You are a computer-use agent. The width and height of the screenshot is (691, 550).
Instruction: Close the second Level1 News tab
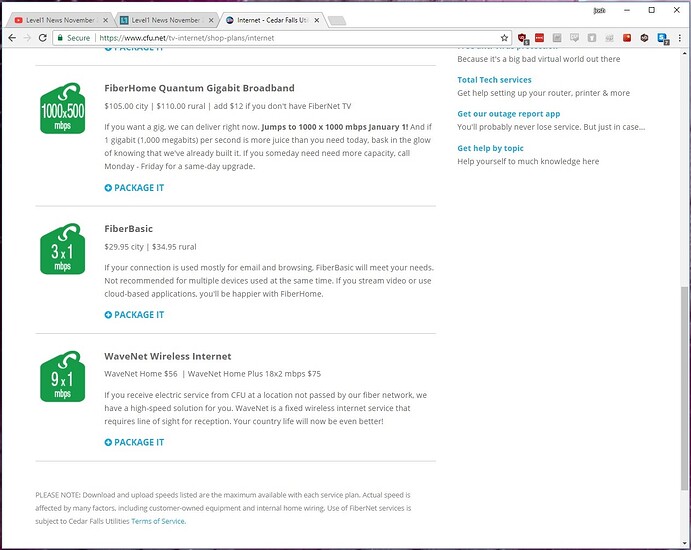coord(211,20)
